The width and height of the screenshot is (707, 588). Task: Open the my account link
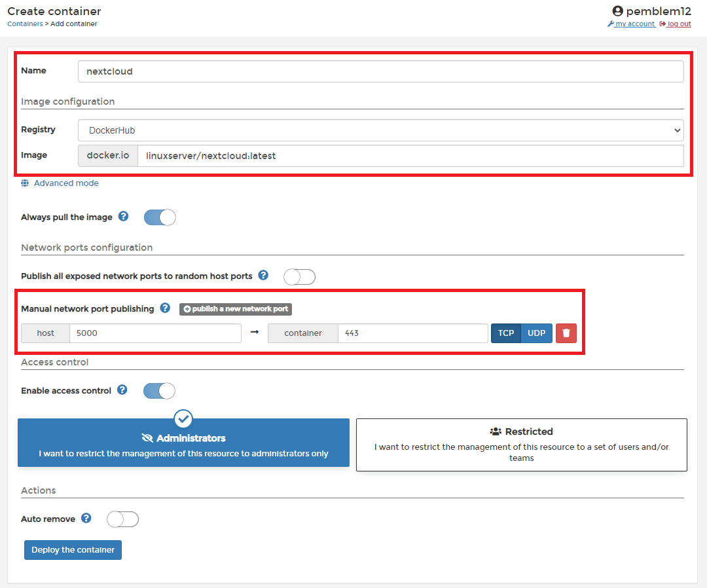tap(634, 24)
